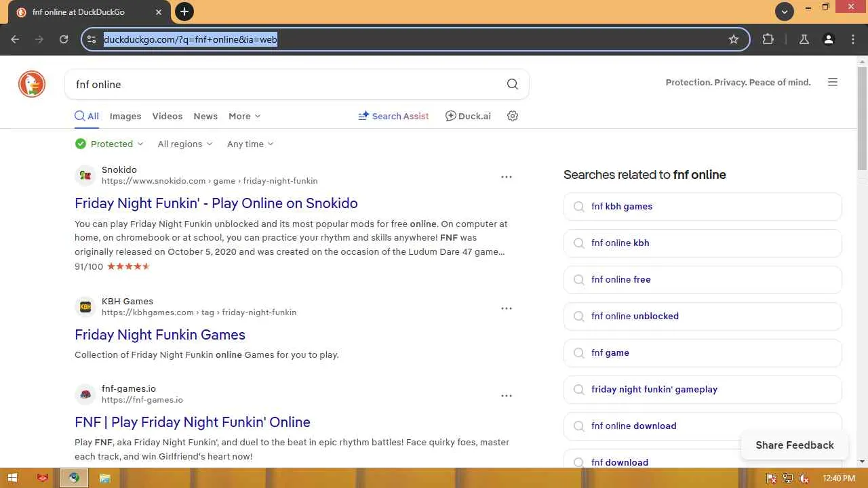868x488 pixels.
Task: Open Search Assist
Action: tap(393, 116)
